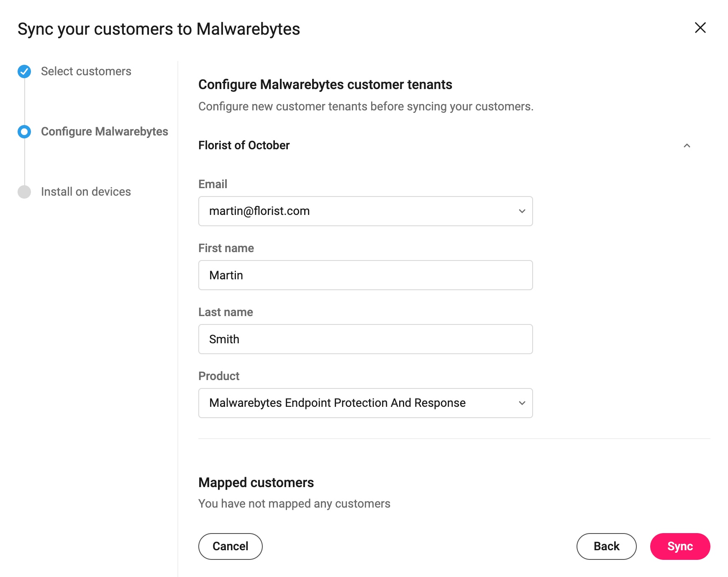This screenshot has height=577, width=728.
Task: Close the sync dialog with the X icon
Action: click(x=700, y=28)
